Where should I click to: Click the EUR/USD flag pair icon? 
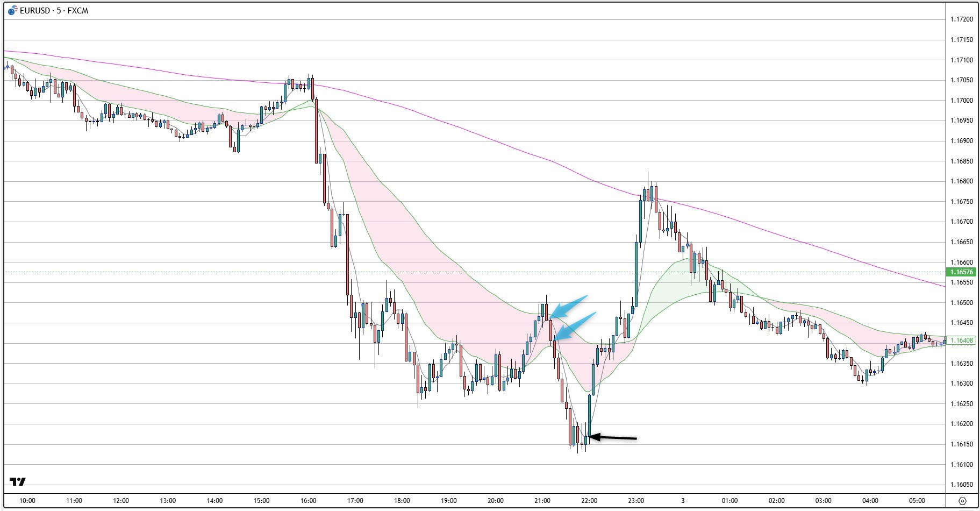(x=12, y=11)
